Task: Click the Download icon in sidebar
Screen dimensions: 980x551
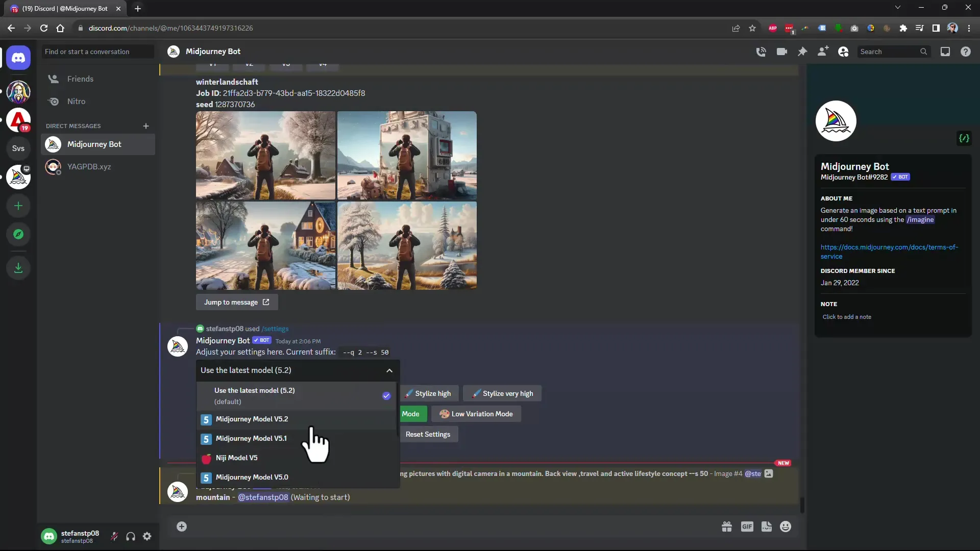Action: (18, 268)
